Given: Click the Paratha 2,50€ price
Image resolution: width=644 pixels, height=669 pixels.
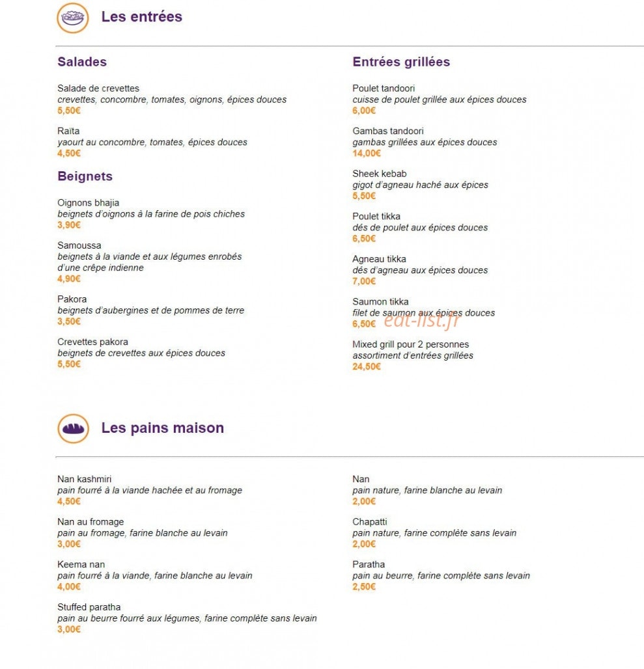Looking at the screenshot, I should coord(364,586).
